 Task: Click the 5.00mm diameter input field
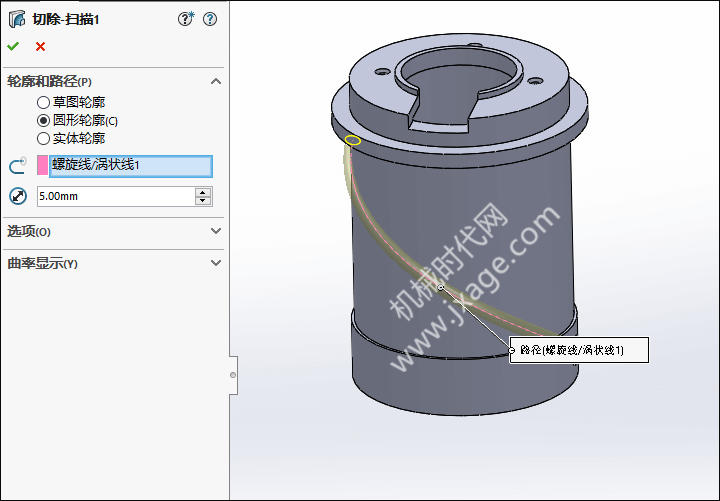tap(116, 196)
